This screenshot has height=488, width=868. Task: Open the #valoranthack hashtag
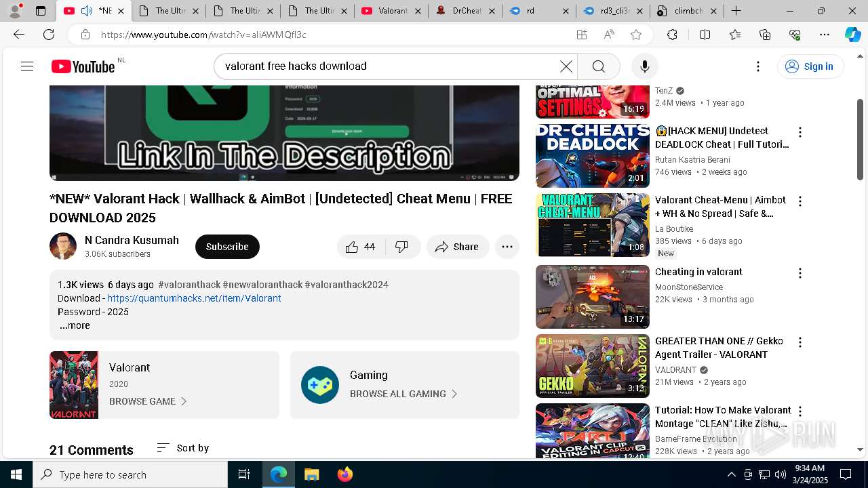pyautogui.click(x=189, y=285)
